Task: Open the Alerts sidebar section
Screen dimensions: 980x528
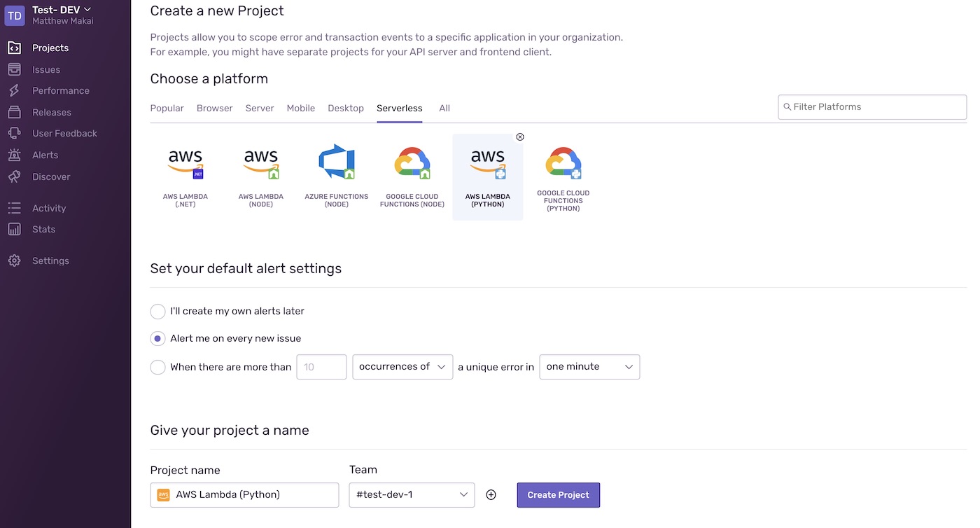Action: coord(44,155)
